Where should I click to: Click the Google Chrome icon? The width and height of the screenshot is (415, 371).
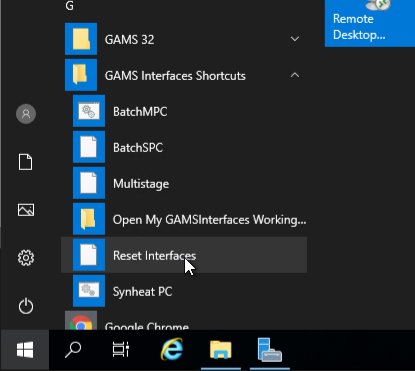pyautogui.click(x=81, y=321)
